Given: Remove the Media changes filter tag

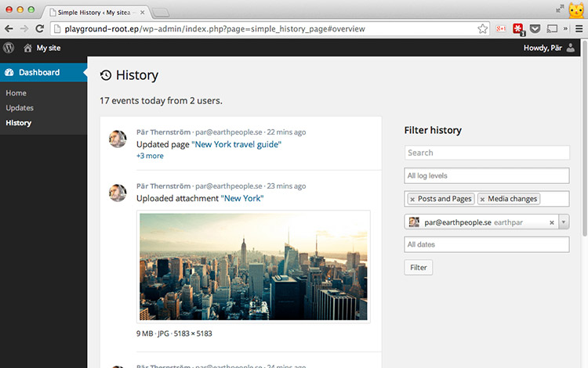Looking at the screenshot, I should (x=482, y=199).
